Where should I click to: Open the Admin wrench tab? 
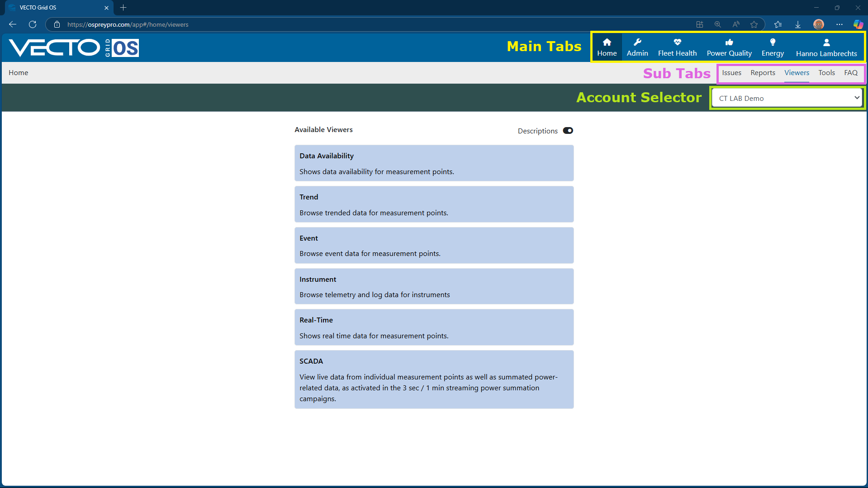(637, 47)
